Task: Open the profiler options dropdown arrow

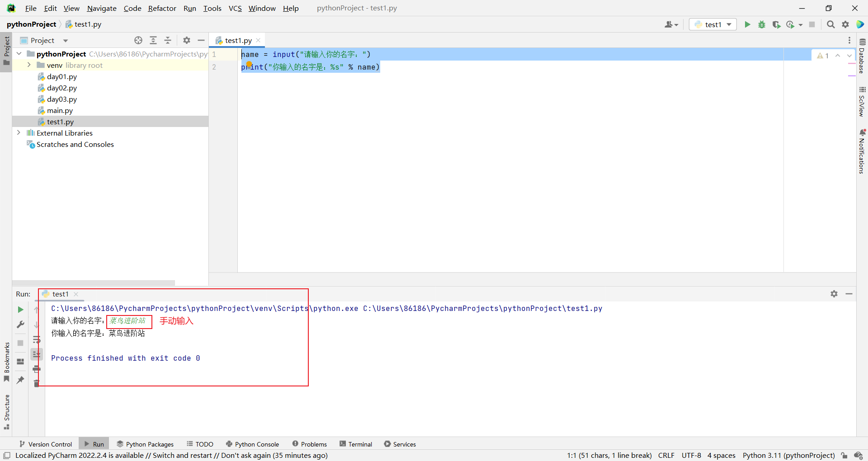Action: click(x=801, y=25)
